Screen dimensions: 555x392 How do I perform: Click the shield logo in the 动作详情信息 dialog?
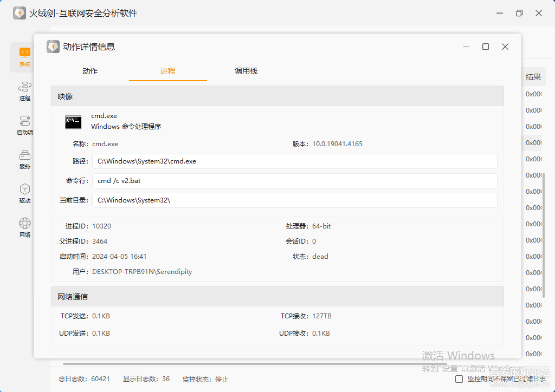click(53, 47)
